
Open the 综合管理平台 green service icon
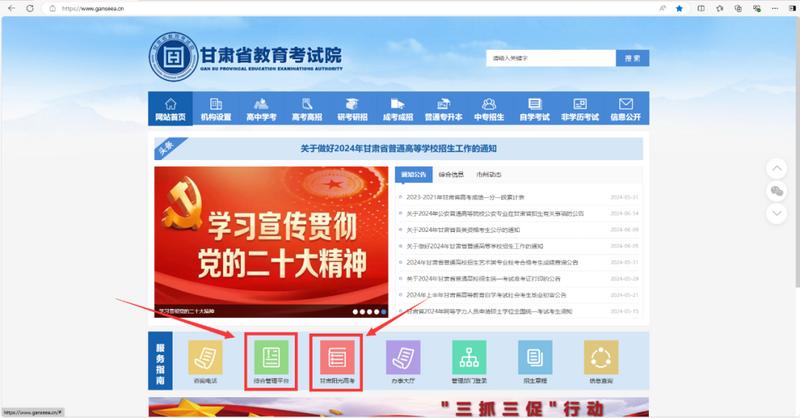point(272,359)
